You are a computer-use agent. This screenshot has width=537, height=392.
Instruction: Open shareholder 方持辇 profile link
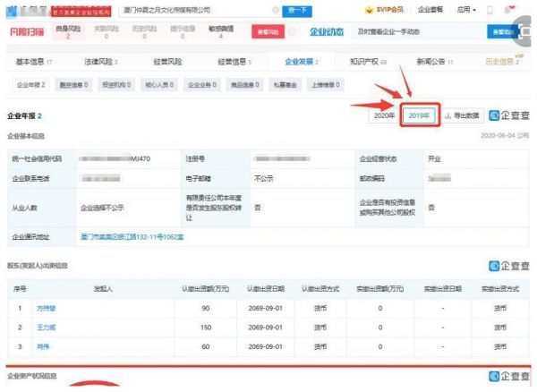[47, 308]
